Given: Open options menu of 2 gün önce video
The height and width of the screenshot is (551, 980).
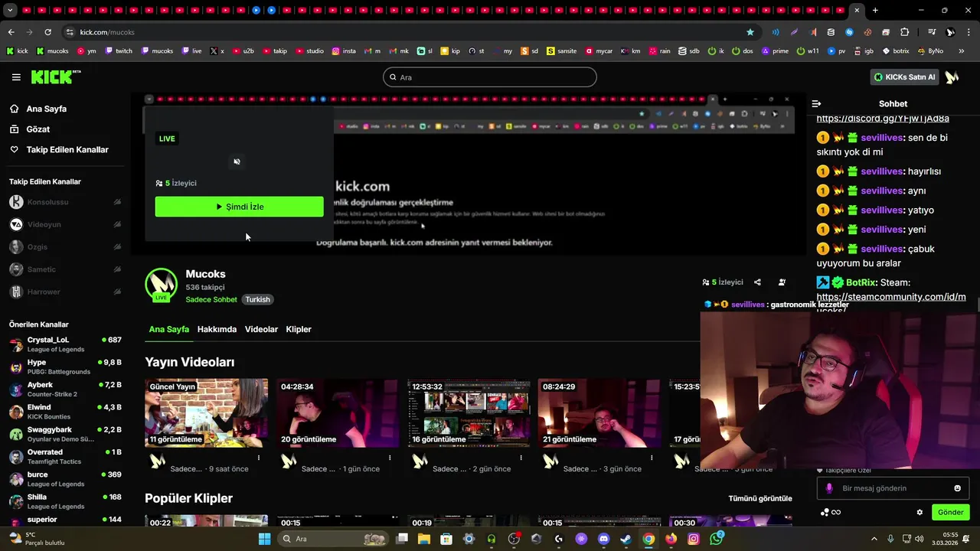Looking at the screenshot, I should pos(521,458).
